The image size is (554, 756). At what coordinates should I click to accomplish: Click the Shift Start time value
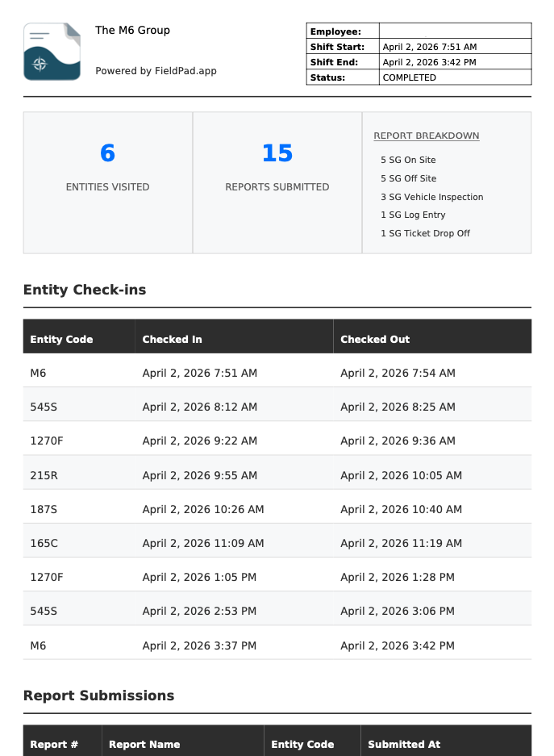[429, 48]
